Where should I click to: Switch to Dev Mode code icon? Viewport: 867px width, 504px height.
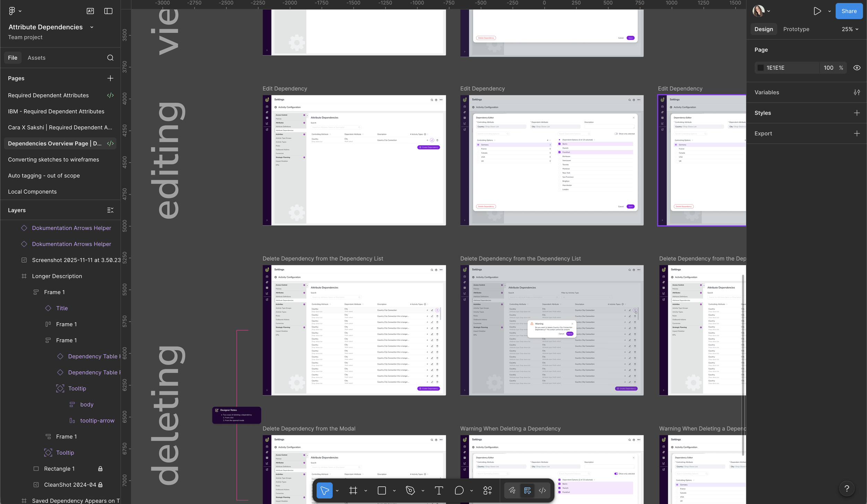(x=542, y=490)
